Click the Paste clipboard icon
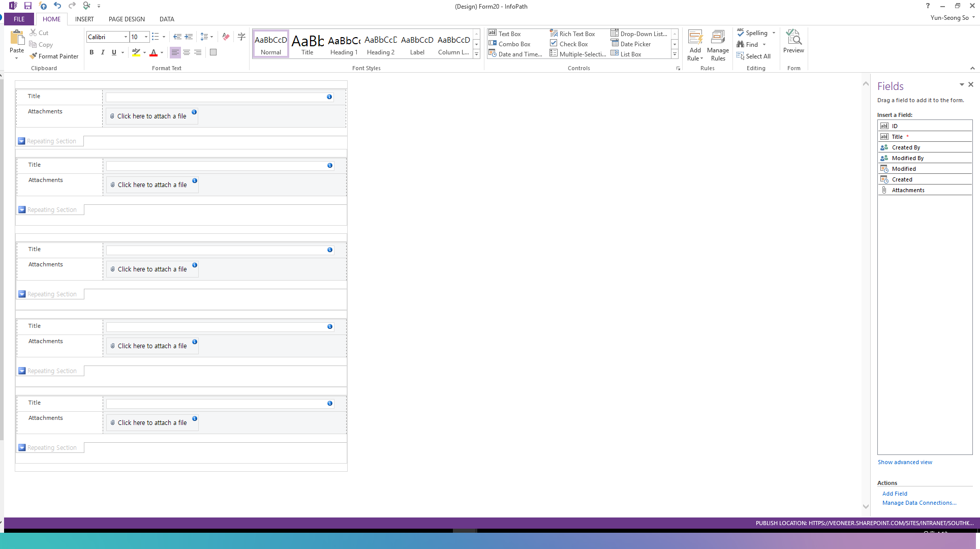Image resolution: width=980 pixels, height=549 pixels. [17, 38]
